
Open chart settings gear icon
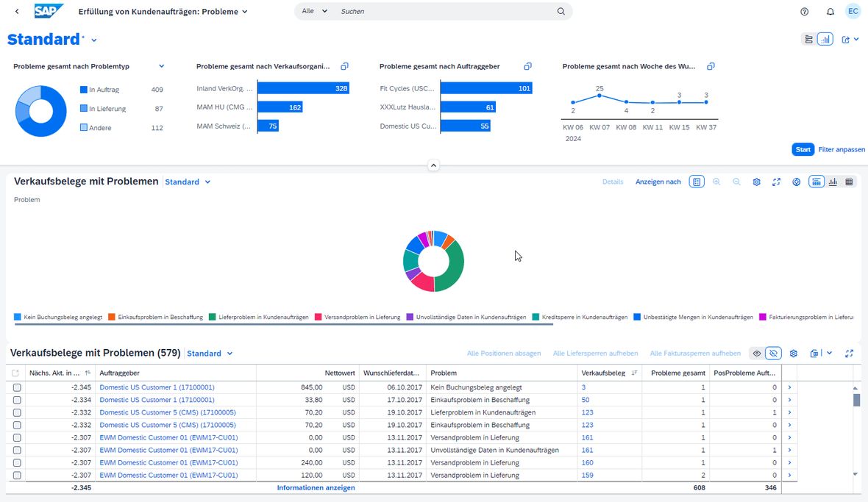click(756, 182)
